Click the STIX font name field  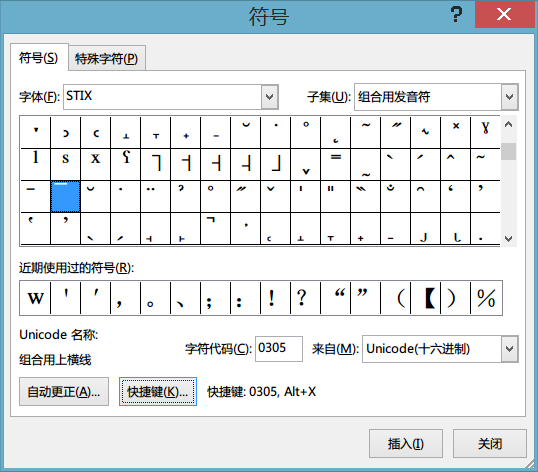(x=163, y=97)
